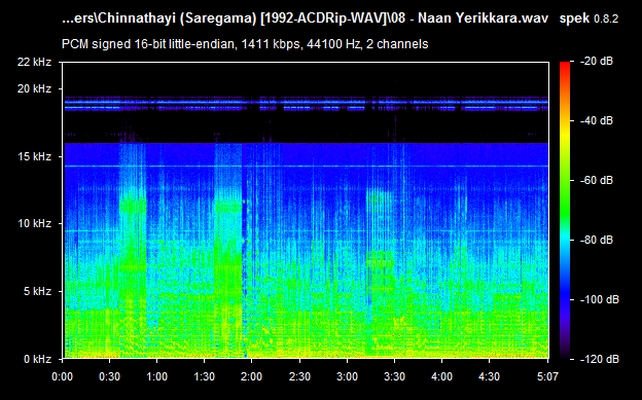Click the 3:30 time axis label
Screen dimensions: 642x400
pyautogui.click(x=395, y=376)
